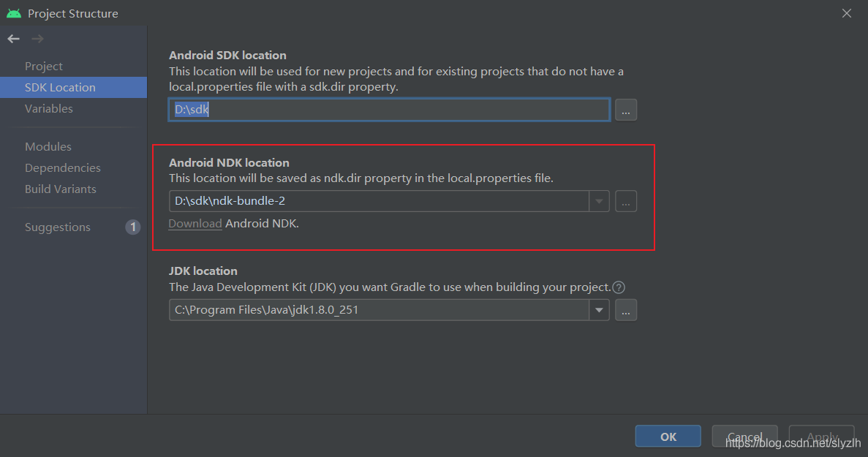Open the JDK location help icon
868x457 pixels.
coord(619,287)
